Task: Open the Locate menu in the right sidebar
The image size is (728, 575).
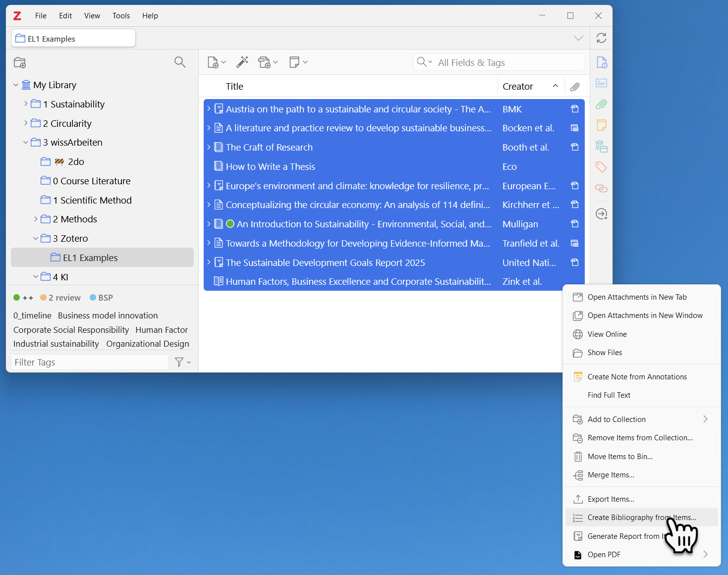Action: click(x=601, y=214)
